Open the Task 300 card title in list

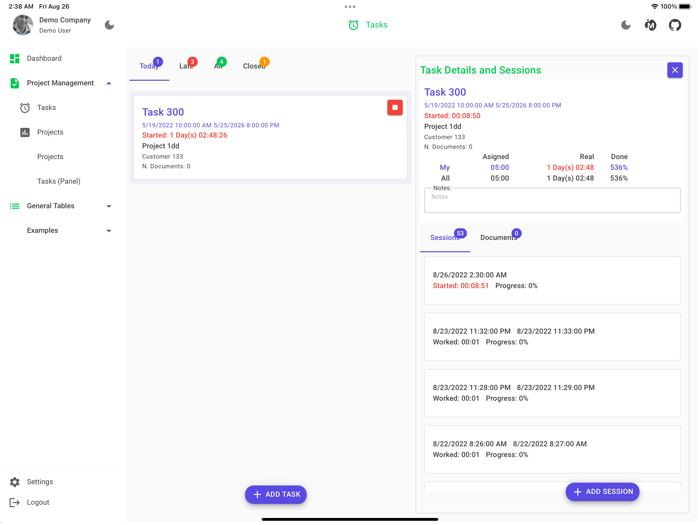163,112
